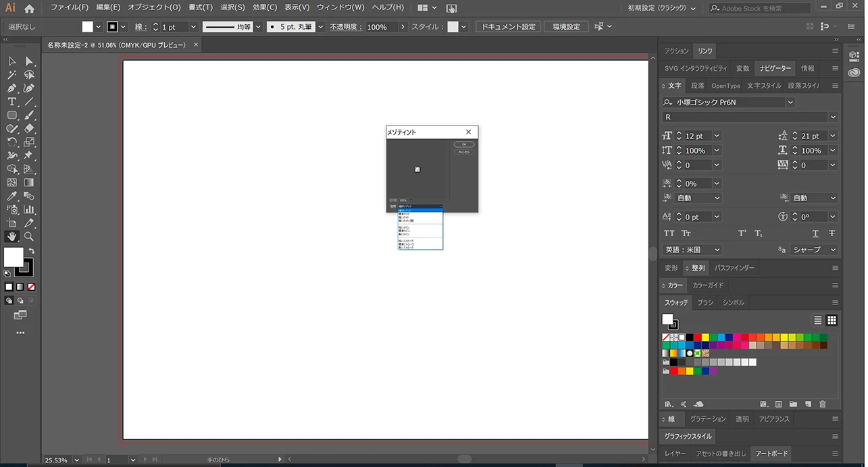Open font size 12 pt dropdown

pos(717,136)
